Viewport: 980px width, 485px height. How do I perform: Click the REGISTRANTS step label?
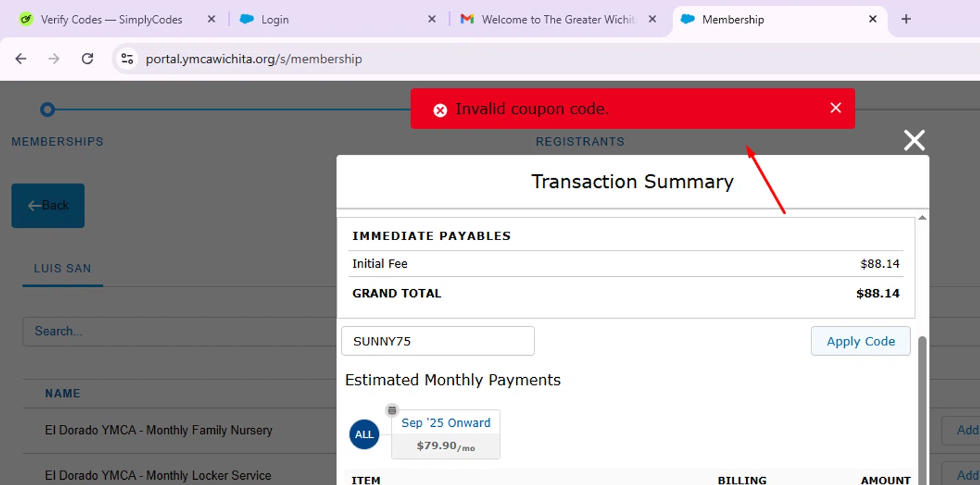point(580,142)
